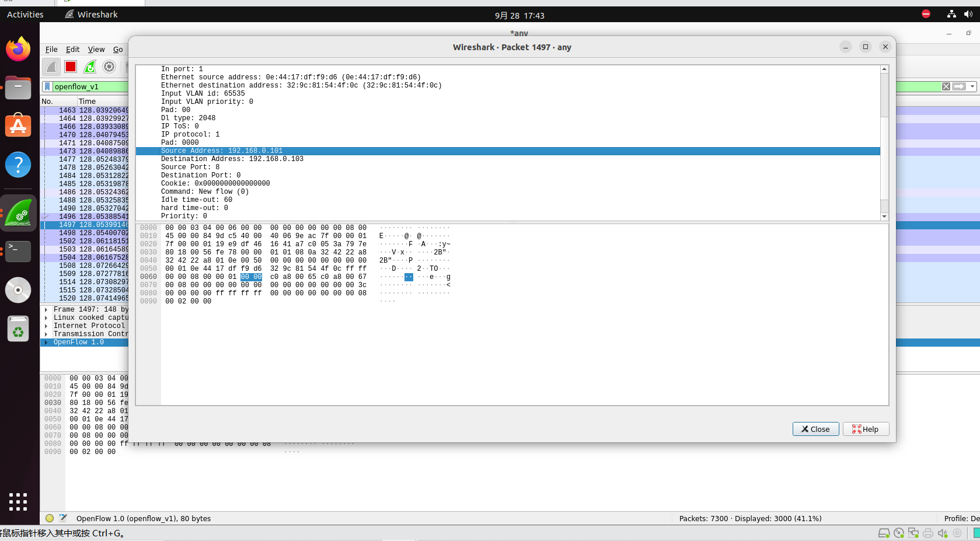Show all applications grid
The height and width of the screenshot is (541, 980).
point(18,501)
